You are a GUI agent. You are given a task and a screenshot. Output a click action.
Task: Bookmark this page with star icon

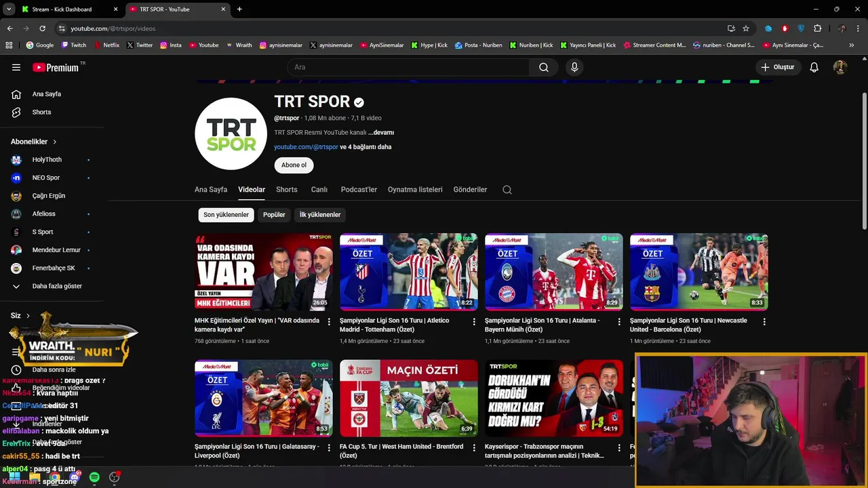(x=746, y=28)
